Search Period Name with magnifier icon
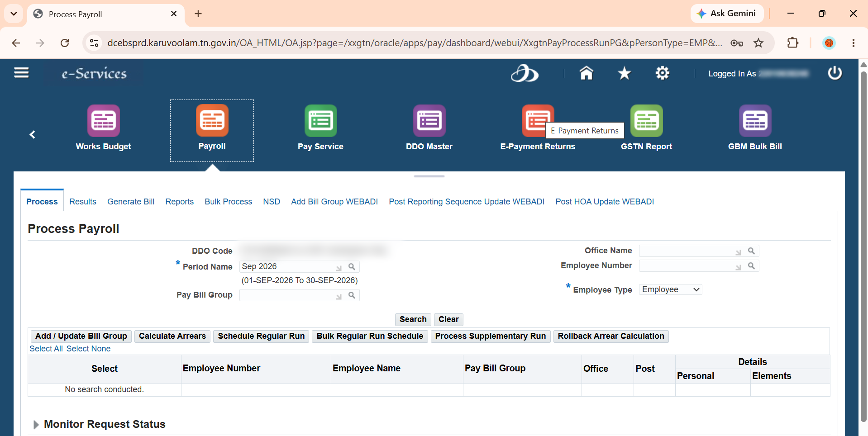868x436 pixels. pyautogui.click(x=352, y=267)
